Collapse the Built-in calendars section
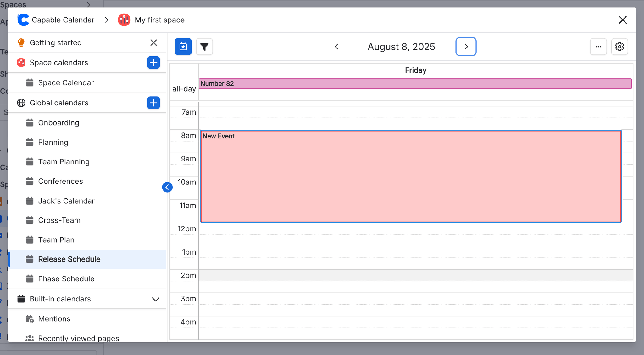This screenshot has height=355, width=644. pos(156,299)
